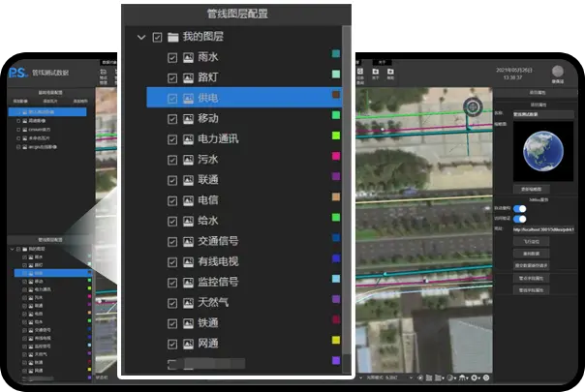Viewport: 585px width, 392px height.
Task: Open the brown color swatch for 供电
Action: point(336,95)
